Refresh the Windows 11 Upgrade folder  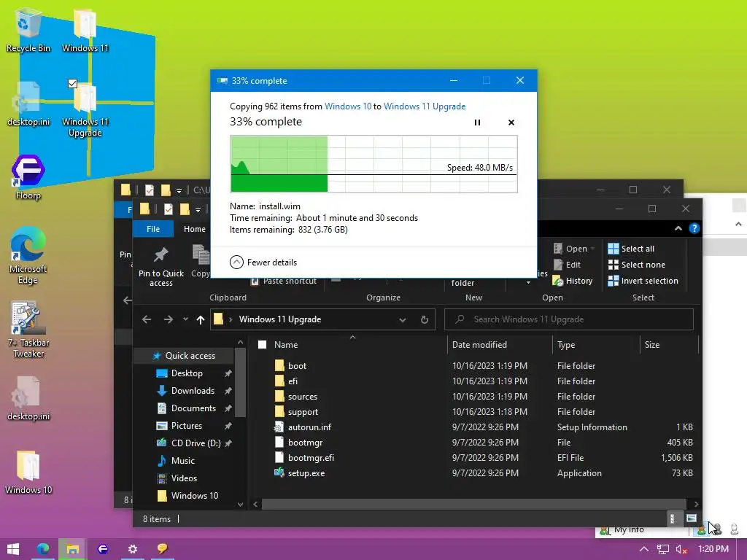425,319
